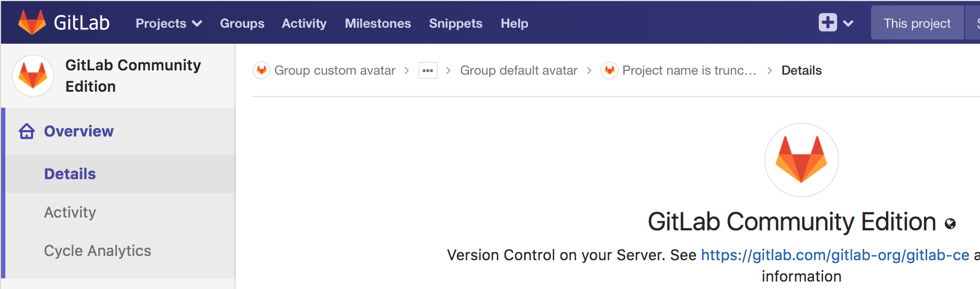Viewport: 980px width, 289px height.
Task: Go to Milestones in top navigation
Action: [x=377, y=23]
